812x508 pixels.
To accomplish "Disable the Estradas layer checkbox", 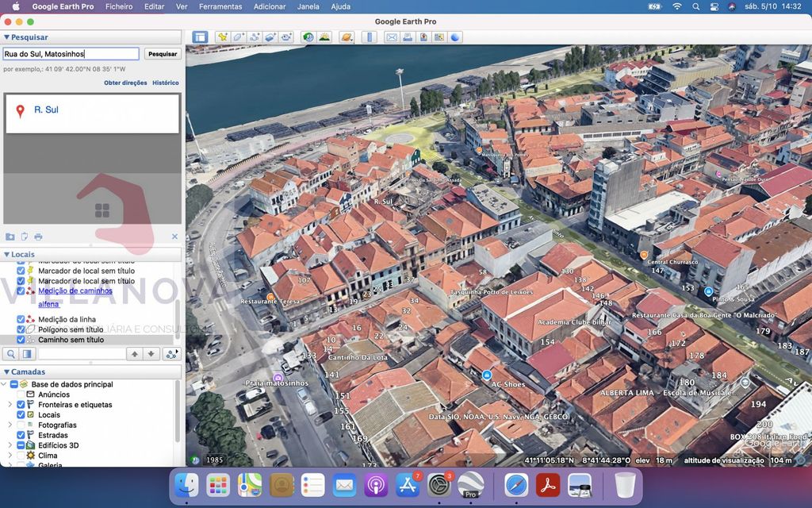I will point(21,435).
